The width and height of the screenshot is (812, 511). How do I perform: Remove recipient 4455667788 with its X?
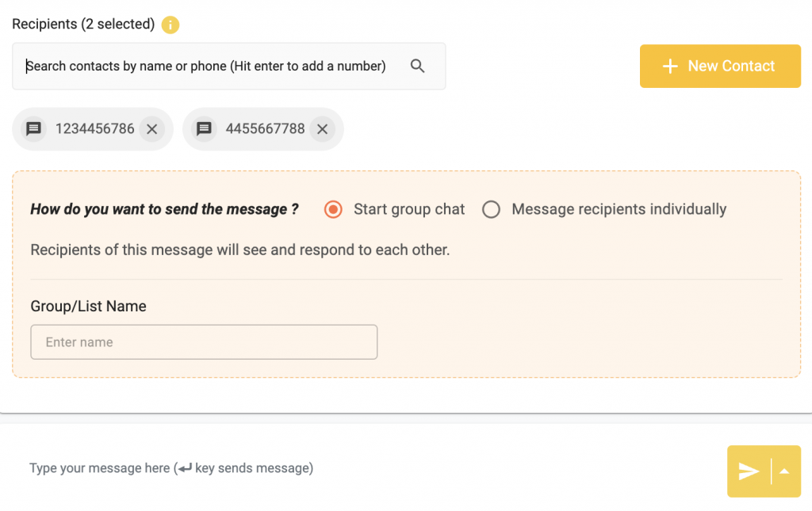pyautogui.click(x=322, y=129)
